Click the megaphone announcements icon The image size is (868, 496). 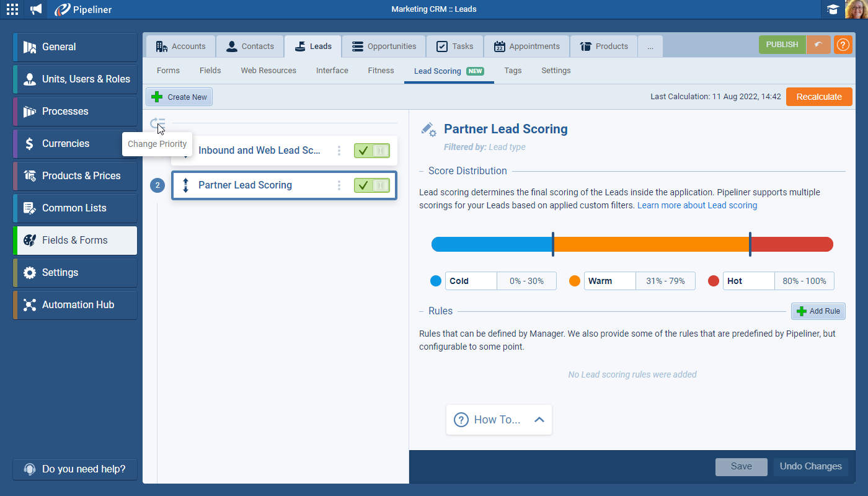(37, 9)
